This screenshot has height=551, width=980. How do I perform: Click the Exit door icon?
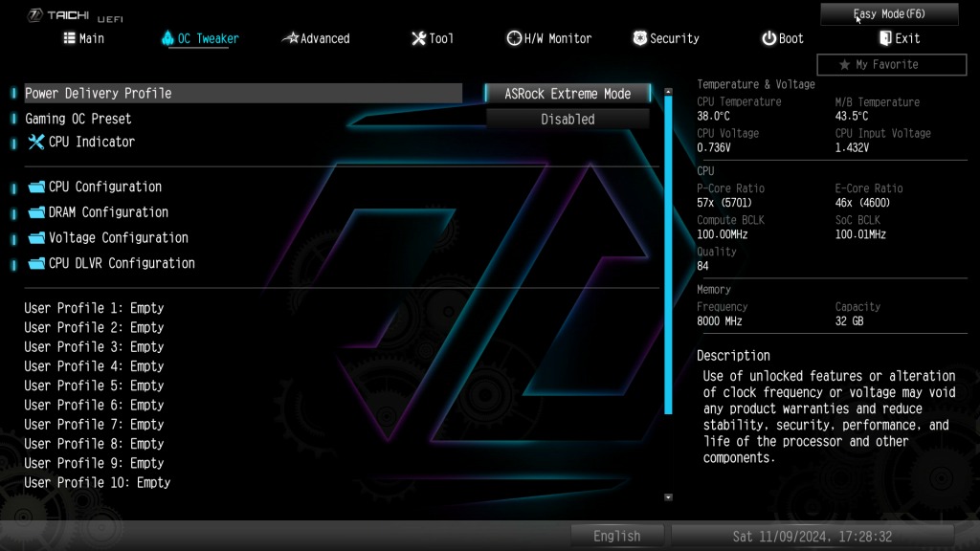(x=885, y=38)
